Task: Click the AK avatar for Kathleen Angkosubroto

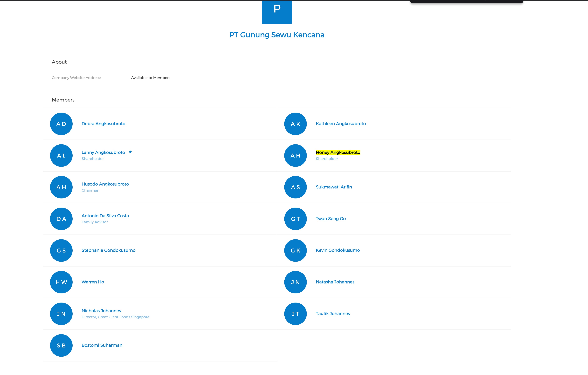Action: coord(295,124)
